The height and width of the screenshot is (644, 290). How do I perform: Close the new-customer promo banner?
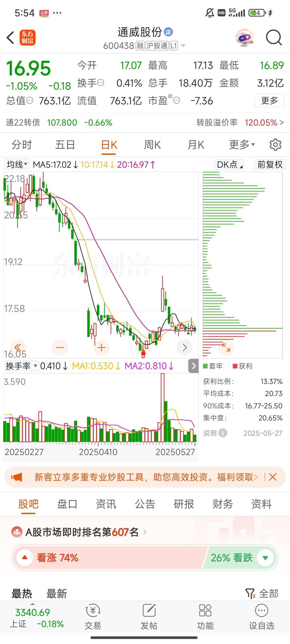click(273, 477)
